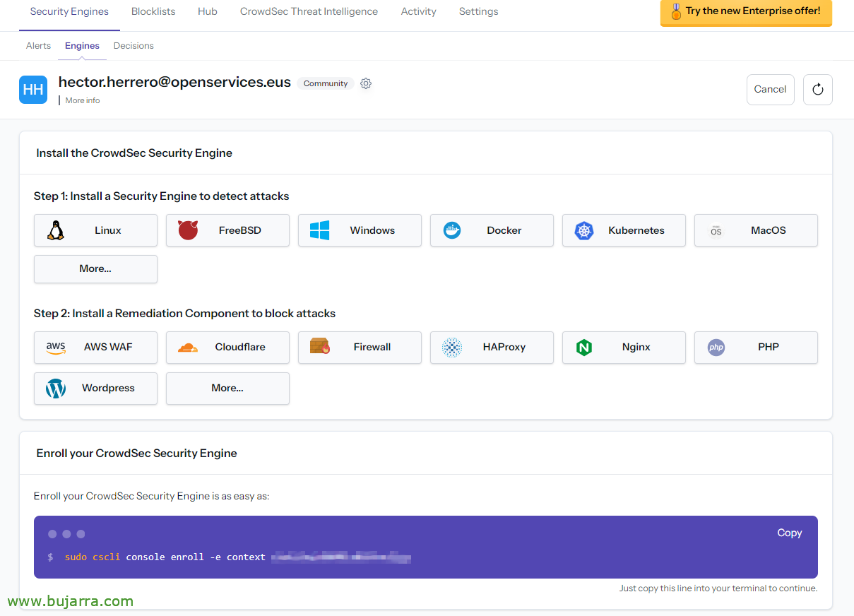
Task: Click the hector.herrero@openservices.eus account name
Action: (x=174, y=82)
